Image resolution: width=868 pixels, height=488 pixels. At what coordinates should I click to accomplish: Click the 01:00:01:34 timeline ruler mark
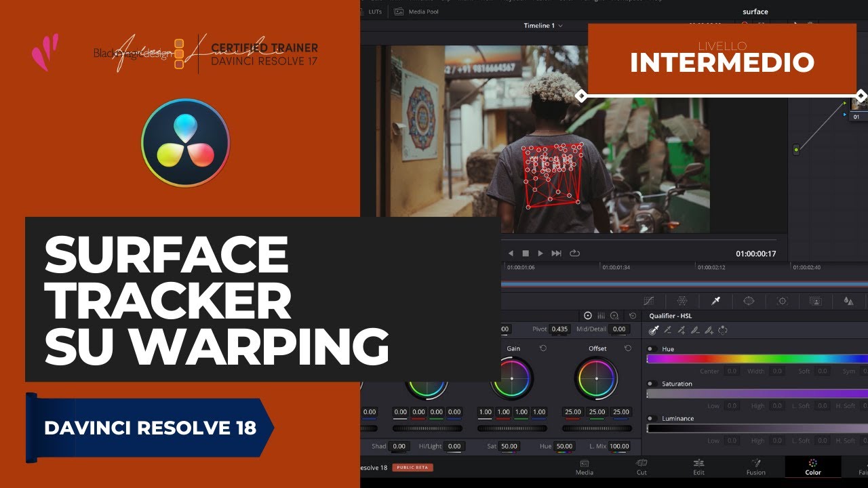pos(616,267)
